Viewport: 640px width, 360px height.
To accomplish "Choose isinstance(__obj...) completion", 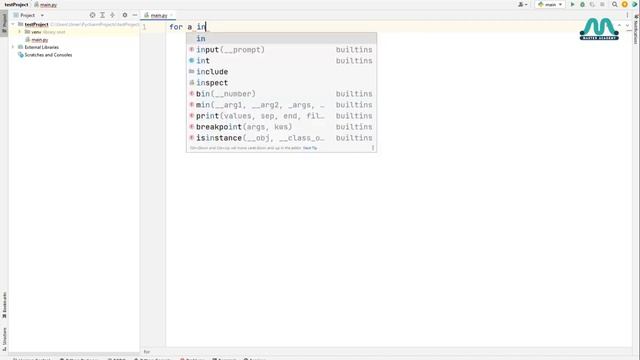I will pyautogui.click(x=281, y=138).
